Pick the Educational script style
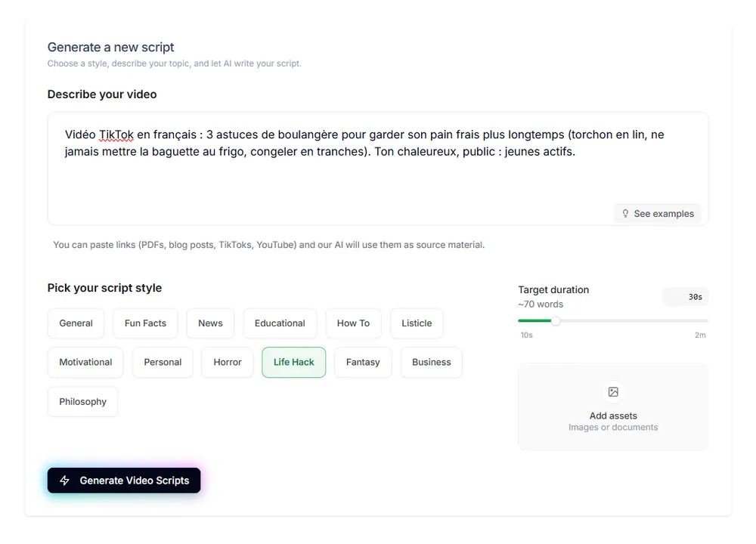Screen dimensions: 756x544 (280, 323)
